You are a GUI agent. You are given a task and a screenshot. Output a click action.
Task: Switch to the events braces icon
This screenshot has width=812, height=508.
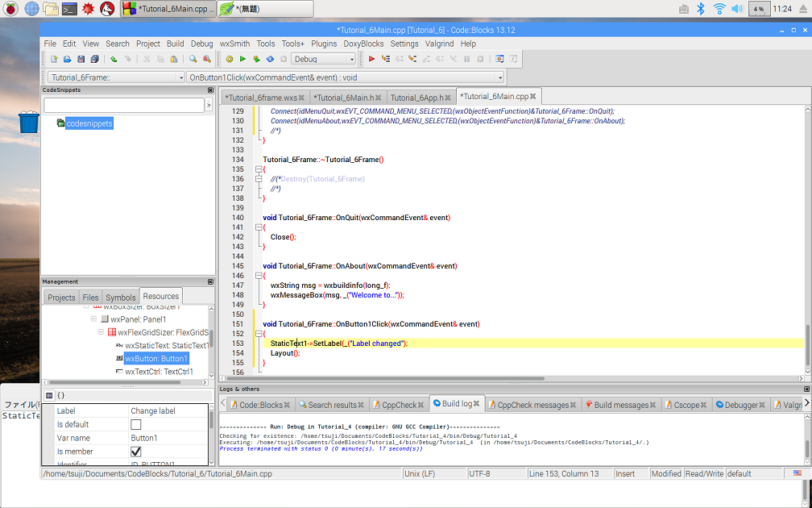coord(60,395)
